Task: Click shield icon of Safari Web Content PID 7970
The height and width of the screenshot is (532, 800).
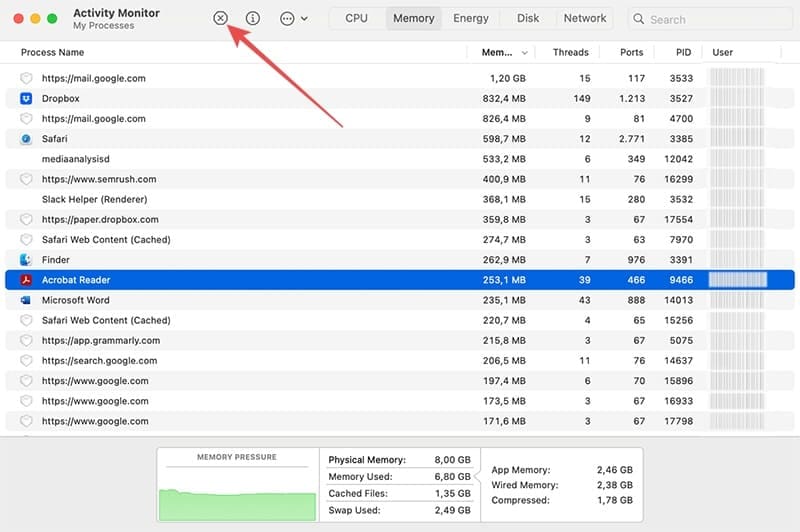Action: tap(26, 240)
